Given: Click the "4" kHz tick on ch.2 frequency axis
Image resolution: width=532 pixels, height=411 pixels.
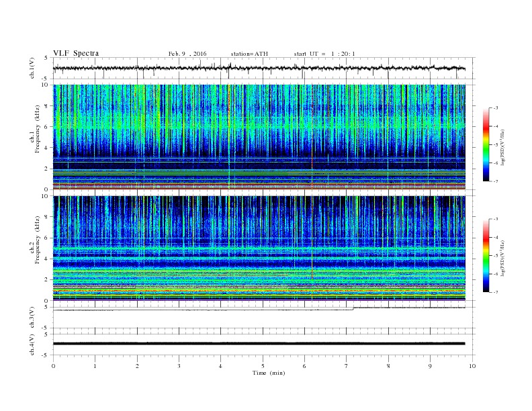Looking at the screenshot, I should (46, 259).
